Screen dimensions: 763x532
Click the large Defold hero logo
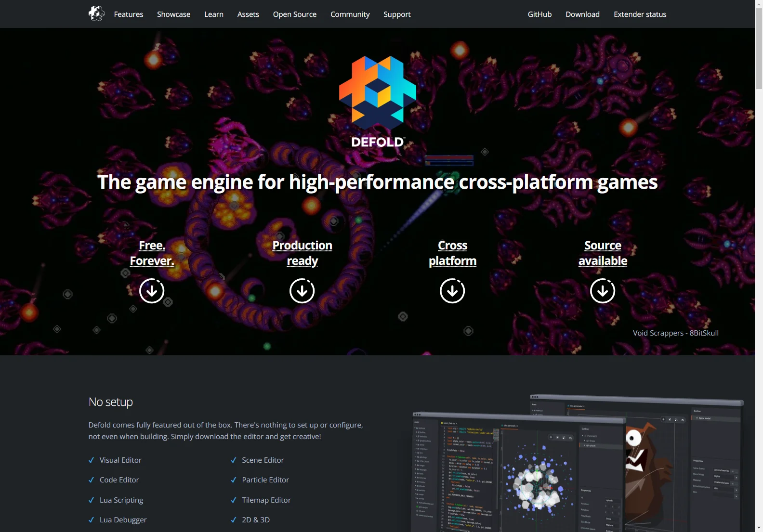[378, 102]
